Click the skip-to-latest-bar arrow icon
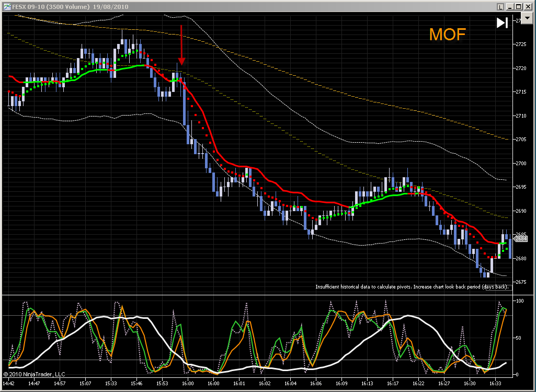 point(502,23)
